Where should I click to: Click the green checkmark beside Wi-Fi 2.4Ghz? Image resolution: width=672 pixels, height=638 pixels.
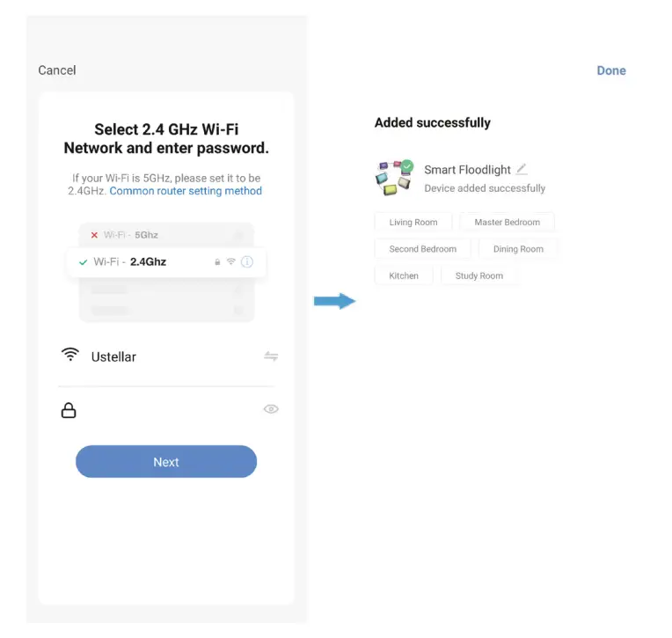coord(84,262)
